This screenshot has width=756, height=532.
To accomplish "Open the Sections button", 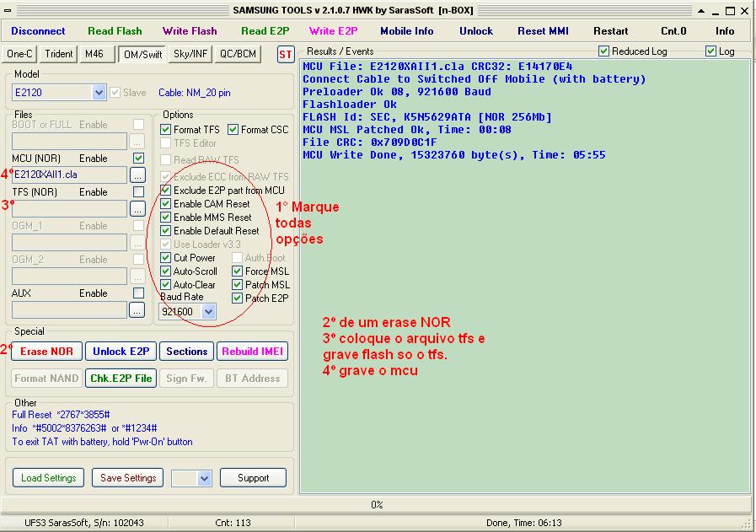I will pyautogui.click(x=186, y=352).
